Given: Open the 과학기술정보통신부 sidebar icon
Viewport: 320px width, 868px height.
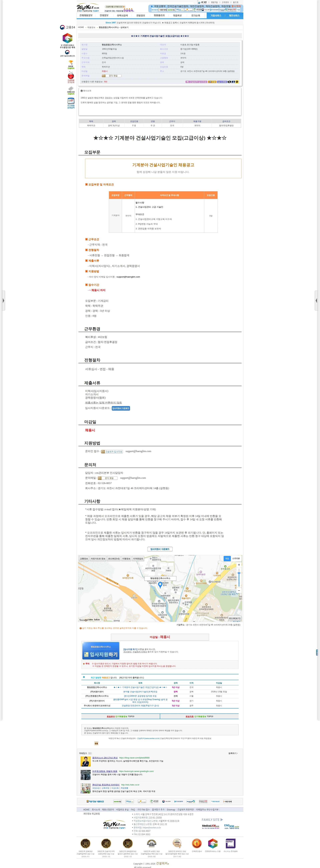Looking at the screenshot, I should click(67, 54).
